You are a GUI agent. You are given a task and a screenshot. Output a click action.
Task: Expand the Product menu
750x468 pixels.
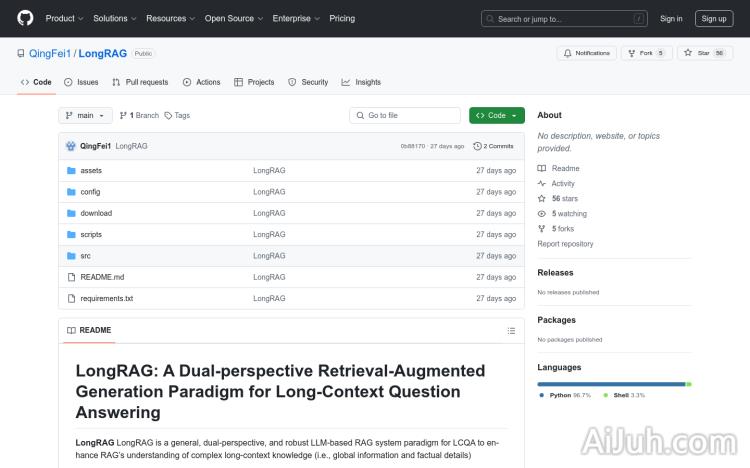coord(63,18)
